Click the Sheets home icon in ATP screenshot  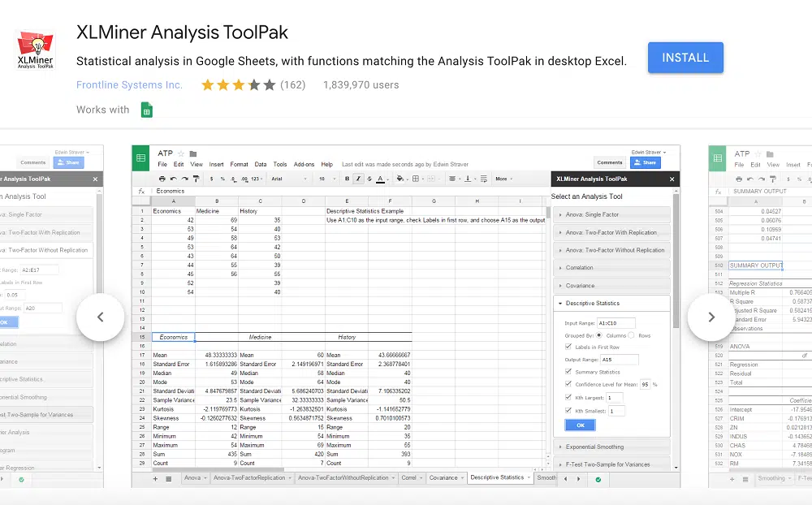140,158
